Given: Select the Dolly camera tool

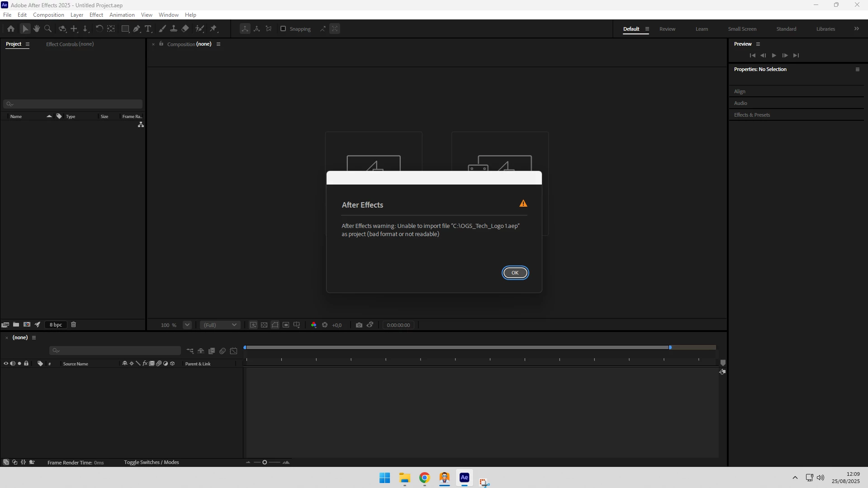Looking at the screenshot, I should 85,29.
